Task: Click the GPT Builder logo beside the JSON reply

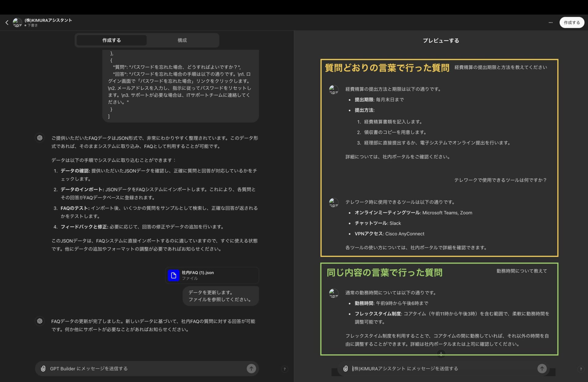Action: pyautogui.click(x=40, y=138)
